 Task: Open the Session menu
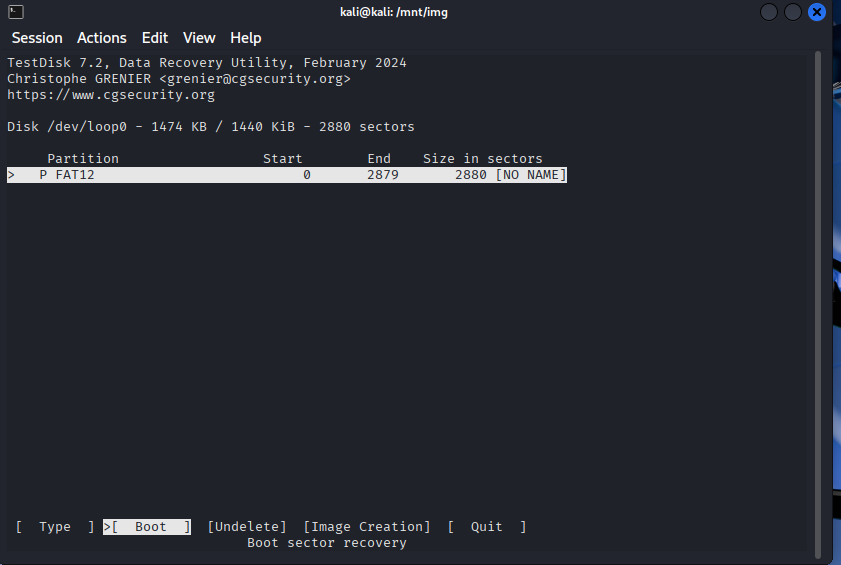[37, 38]
